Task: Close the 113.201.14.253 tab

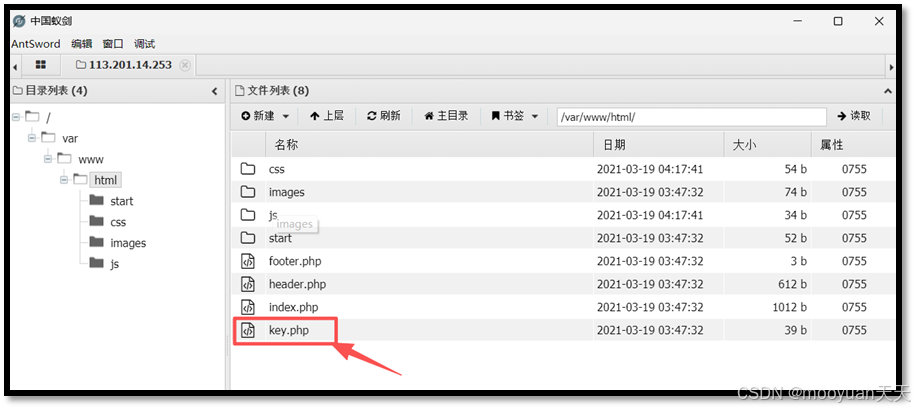Action: (185, 65)
